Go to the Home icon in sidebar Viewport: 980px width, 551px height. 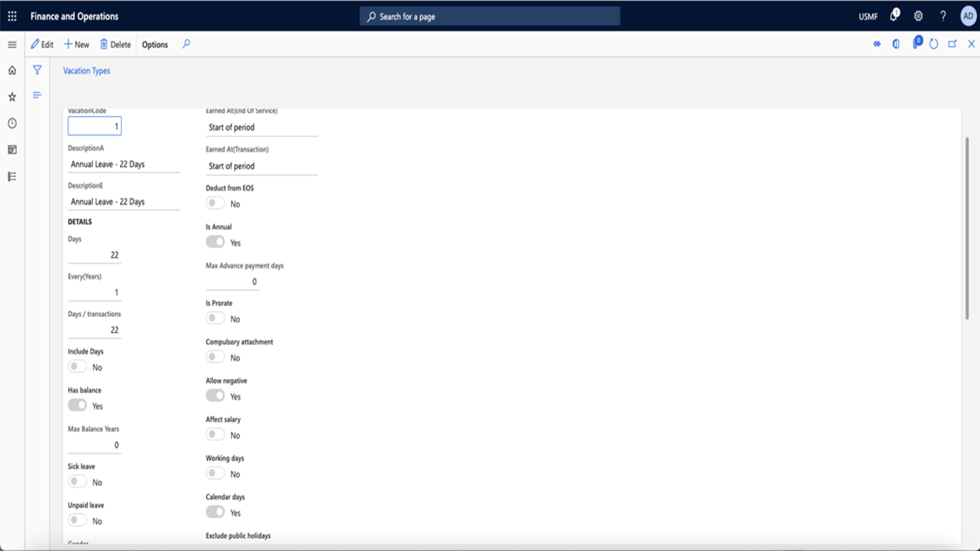pos(12,70)
